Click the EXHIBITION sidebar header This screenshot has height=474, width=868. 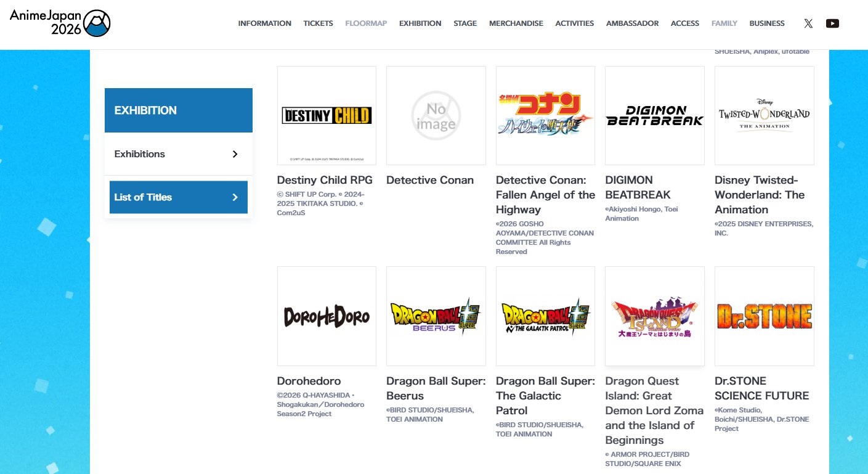(x=178, y=110)
